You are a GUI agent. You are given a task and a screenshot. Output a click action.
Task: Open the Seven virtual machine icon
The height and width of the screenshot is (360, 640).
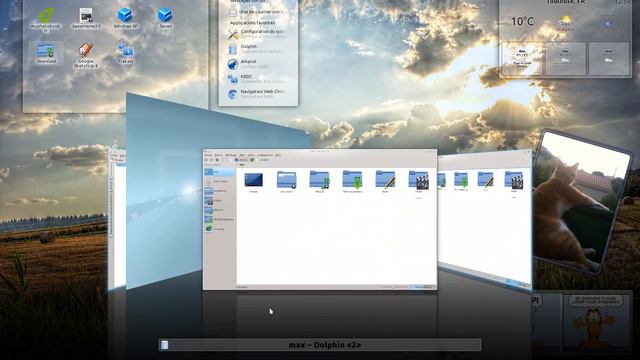click(x=165, y=18)
